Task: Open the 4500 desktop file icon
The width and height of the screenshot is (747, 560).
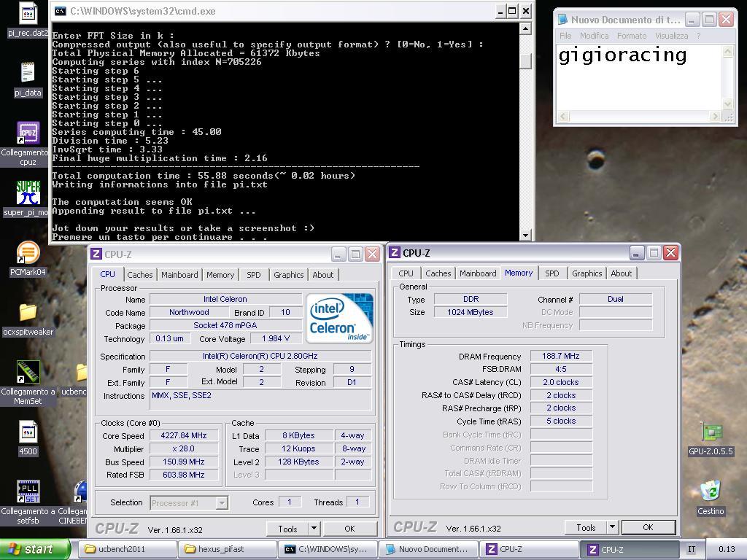Action: [x=28, y=432]
